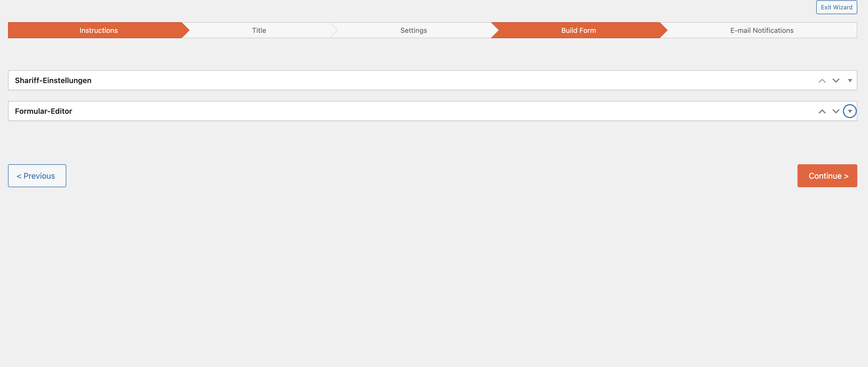Proceed with the Continue button
This screenshot has width=868, height=367.
827,176
